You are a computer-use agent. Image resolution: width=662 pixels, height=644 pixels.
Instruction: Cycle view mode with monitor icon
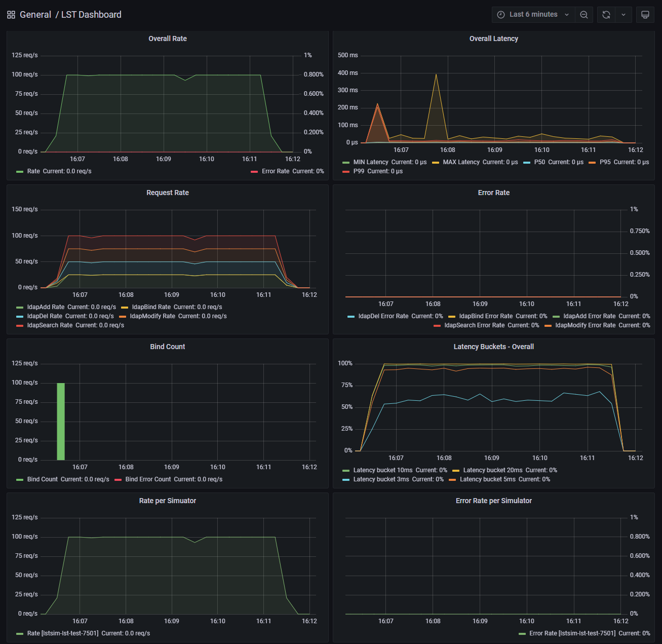(x=645, y=15)
